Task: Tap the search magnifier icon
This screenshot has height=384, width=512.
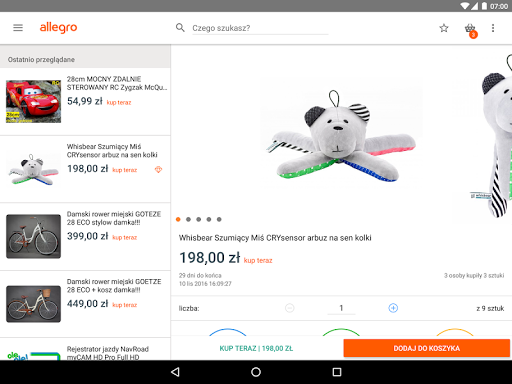Action: click(180, 28)
